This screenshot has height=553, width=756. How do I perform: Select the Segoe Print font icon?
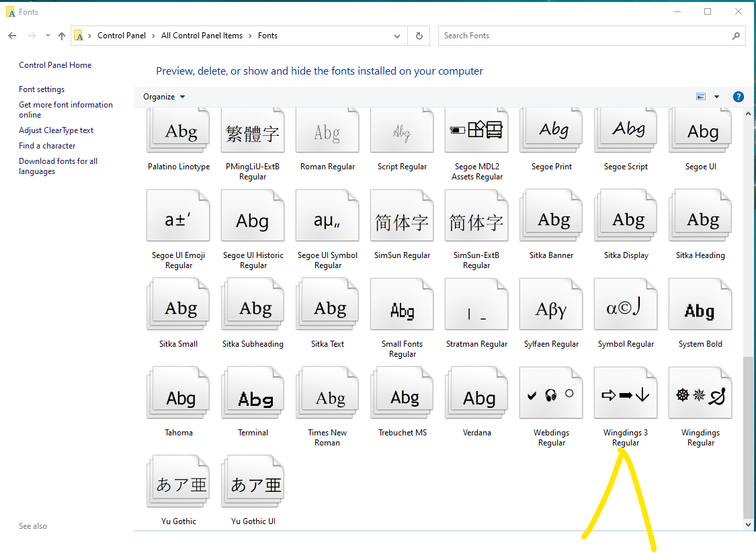click(x=551, y=130)
